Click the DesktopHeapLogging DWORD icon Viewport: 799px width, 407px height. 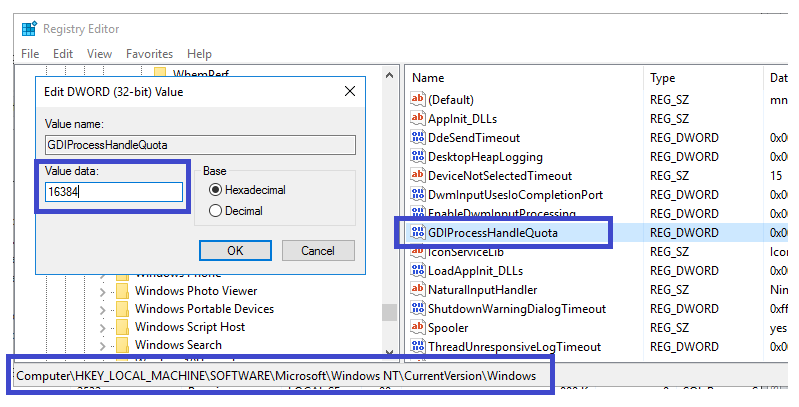418,156
